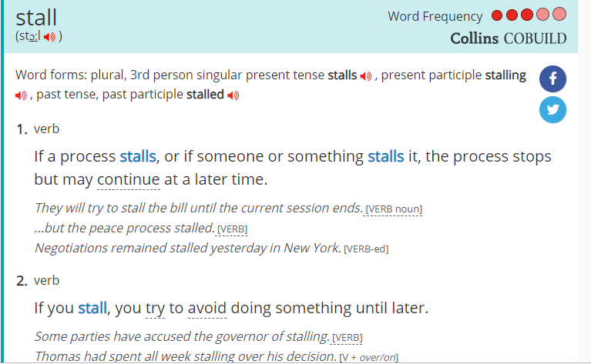
Task: Follow the 'try' link in definition two
Action: (x=155, y=309)
